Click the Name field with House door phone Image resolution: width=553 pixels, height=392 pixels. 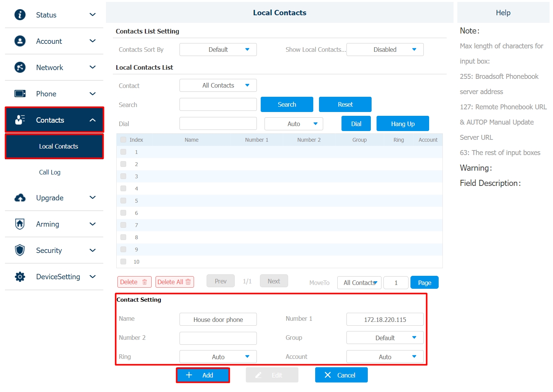point(218,319)
